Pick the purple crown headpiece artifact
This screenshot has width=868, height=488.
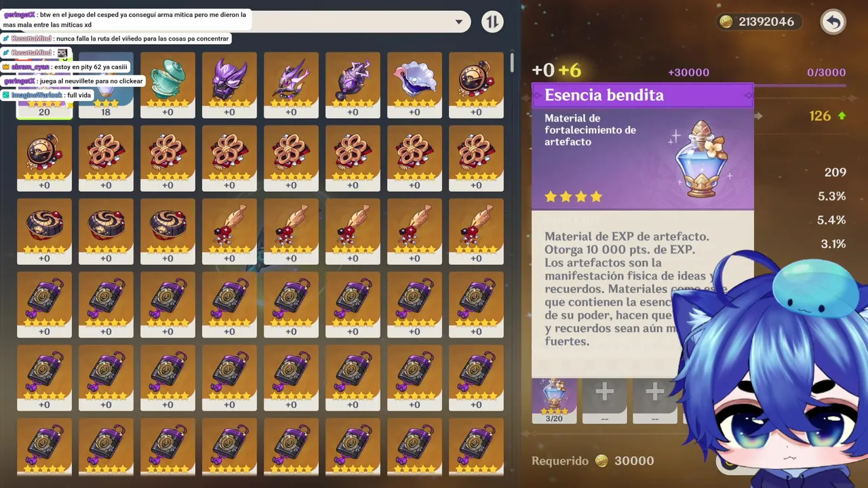coord(291,85)
